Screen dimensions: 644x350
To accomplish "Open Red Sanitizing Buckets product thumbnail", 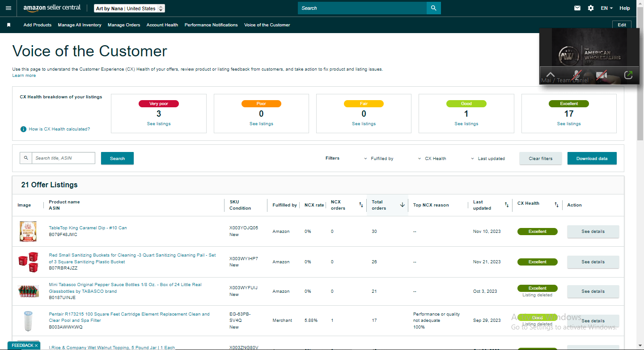I will [28, 262].
